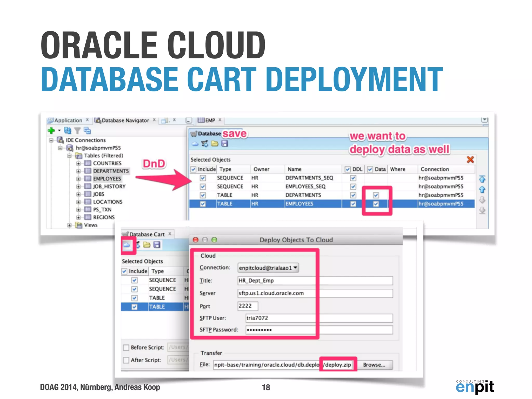This screenshot has height=399, width=532.
Task: Click the SFTP Password field
Action: click(x=319, y=330)
